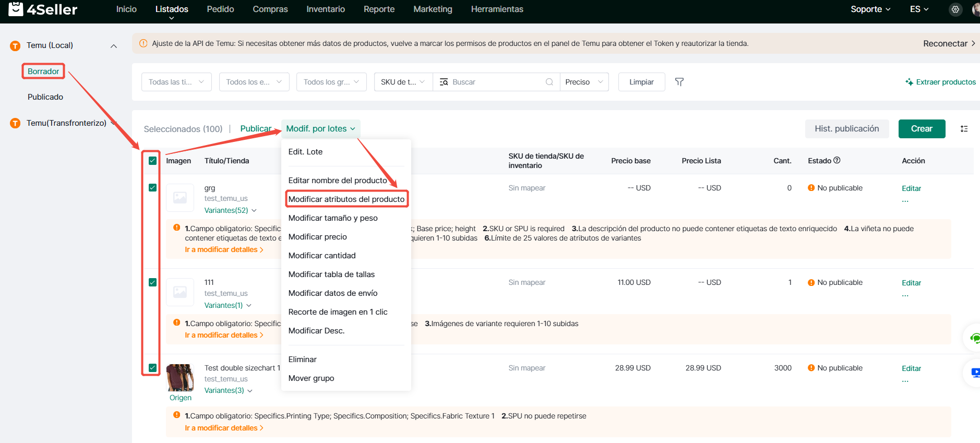Screen dimensions: 980x443
Task: Open Borrador in the sidebar
Action: 43,71
